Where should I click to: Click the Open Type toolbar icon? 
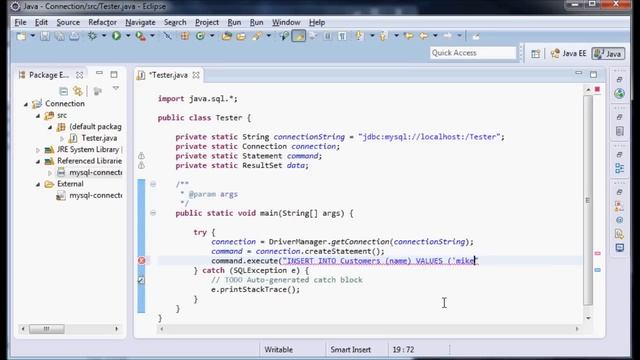pyautogui.click(x=227, y=36)
